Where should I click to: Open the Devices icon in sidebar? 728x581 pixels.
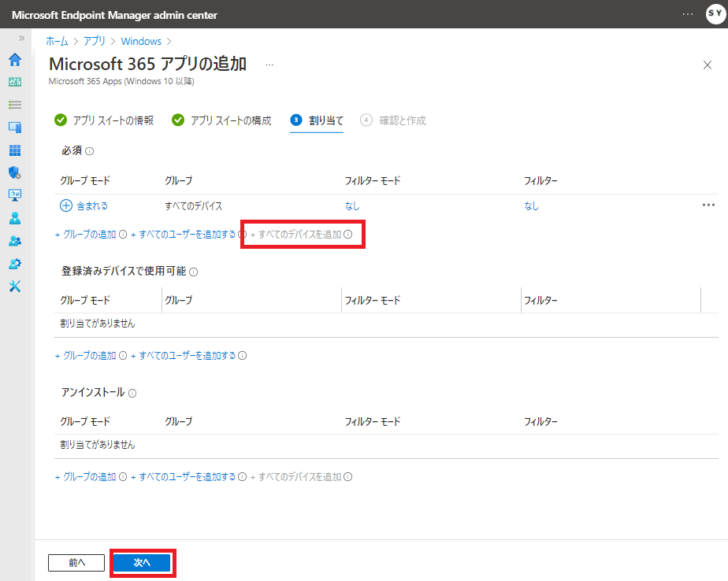tap(15, 128)
